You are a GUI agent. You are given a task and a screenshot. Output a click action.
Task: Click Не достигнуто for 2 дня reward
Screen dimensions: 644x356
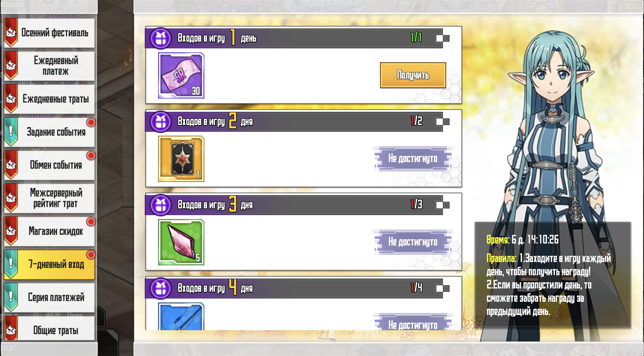(413, 159)
